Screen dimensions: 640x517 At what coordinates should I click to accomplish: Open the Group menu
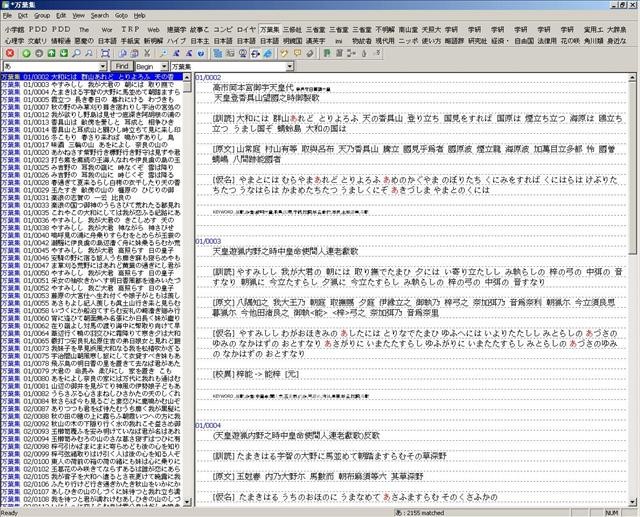pyautogui.click(x=42, y=16)
